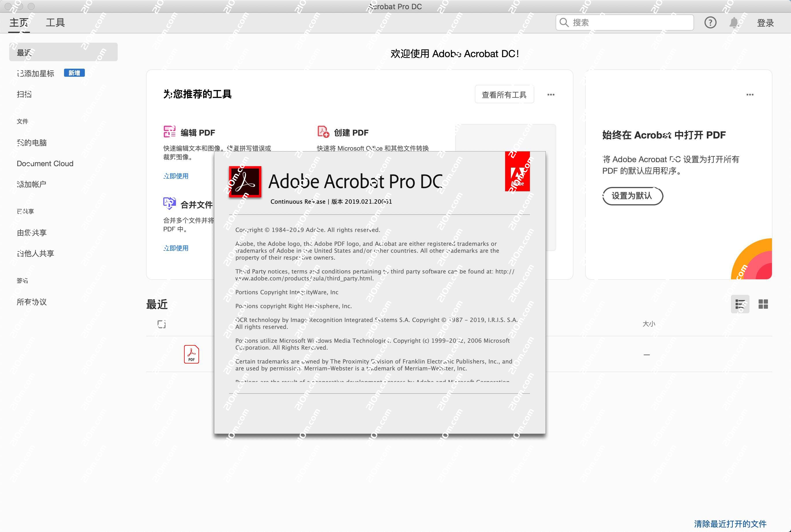Click the 查看所有工具 button
The width and height of the screenshot is (791, 532).
click(x=504, y=95)
